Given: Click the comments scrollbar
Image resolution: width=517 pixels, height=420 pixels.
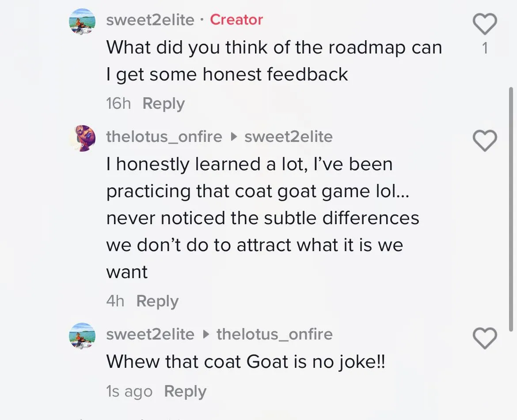Looking at the screenshot, I should pos(511,209).
